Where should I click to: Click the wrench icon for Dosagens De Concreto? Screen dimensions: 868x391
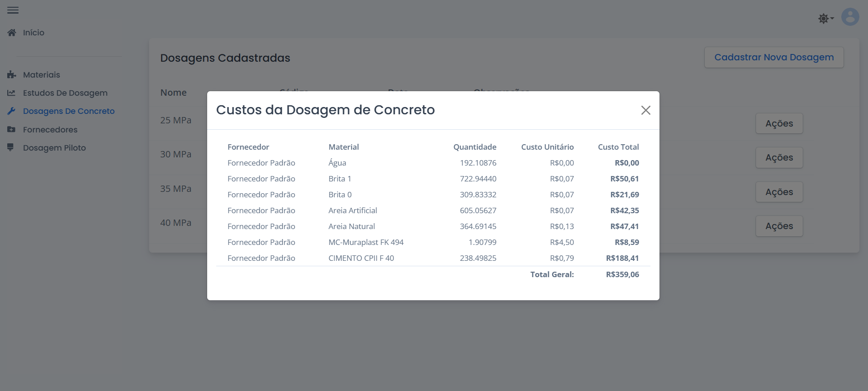click(12, 111)
